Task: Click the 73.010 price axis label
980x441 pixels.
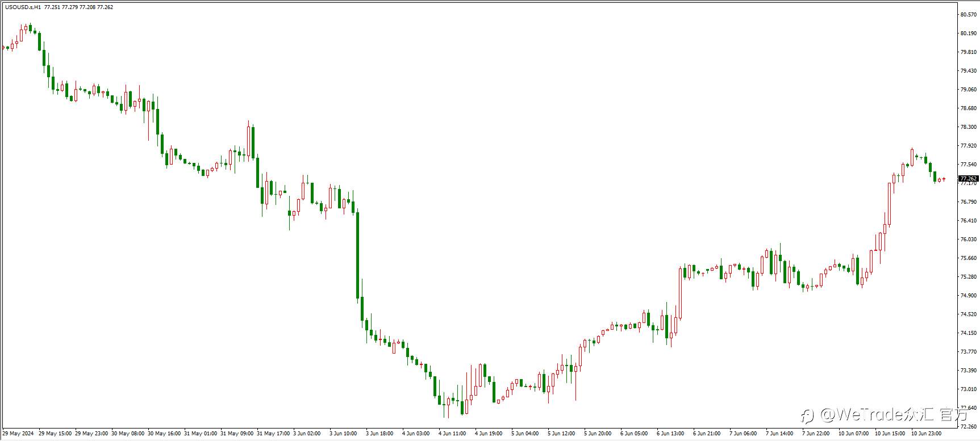Action: pos(968,389)
